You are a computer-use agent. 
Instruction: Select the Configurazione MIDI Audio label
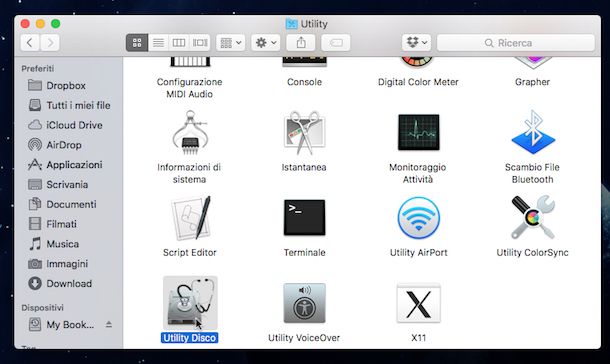pos(189,88)
